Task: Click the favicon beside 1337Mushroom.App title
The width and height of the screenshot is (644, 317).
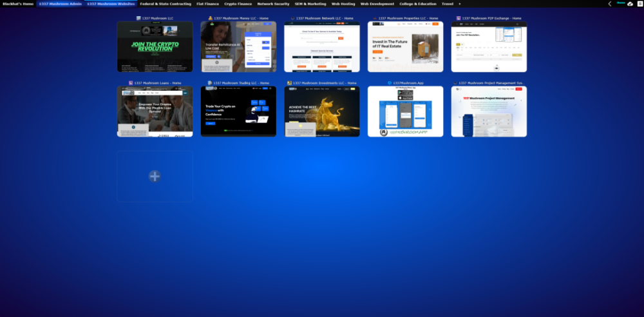Action: click(390, 83)
